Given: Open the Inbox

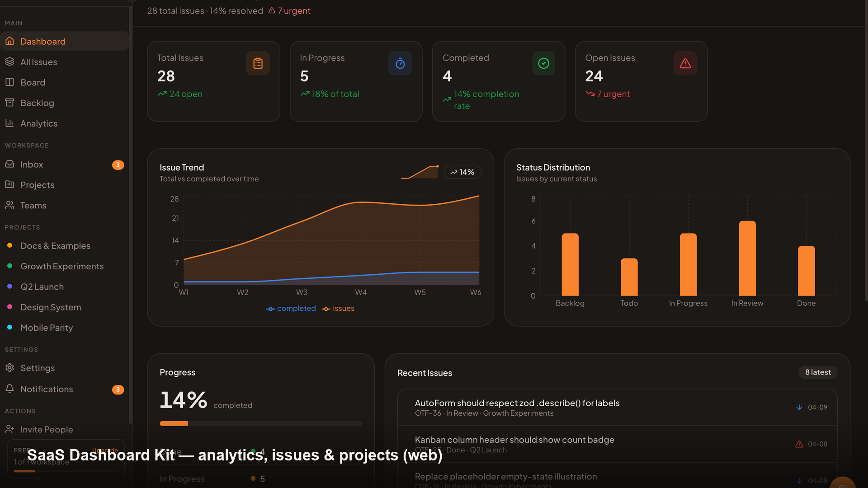Looking at the screenshot, I should [65, 164].
